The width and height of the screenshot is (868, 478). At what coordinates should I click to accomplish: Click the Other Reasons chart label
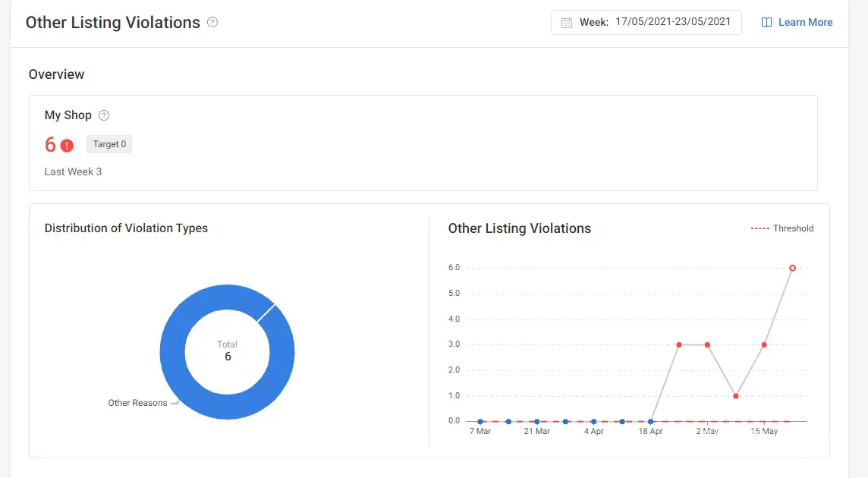click(137, 403)
